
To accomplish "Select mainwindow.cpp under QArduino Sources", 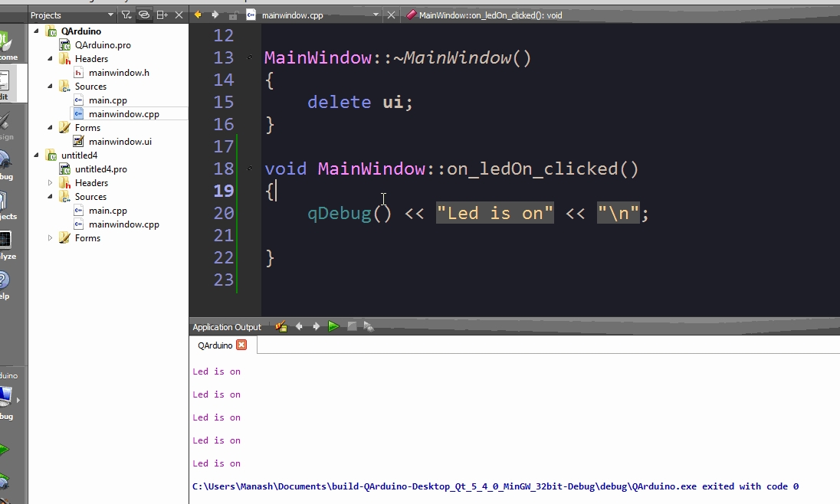I will tap(123, 114).
